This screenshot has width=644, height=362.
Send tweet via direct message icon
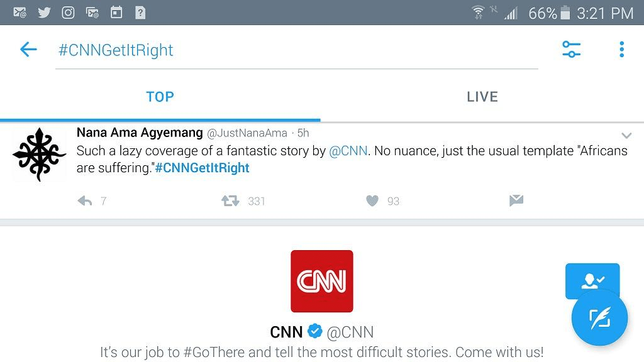click(x=516, y=201)
